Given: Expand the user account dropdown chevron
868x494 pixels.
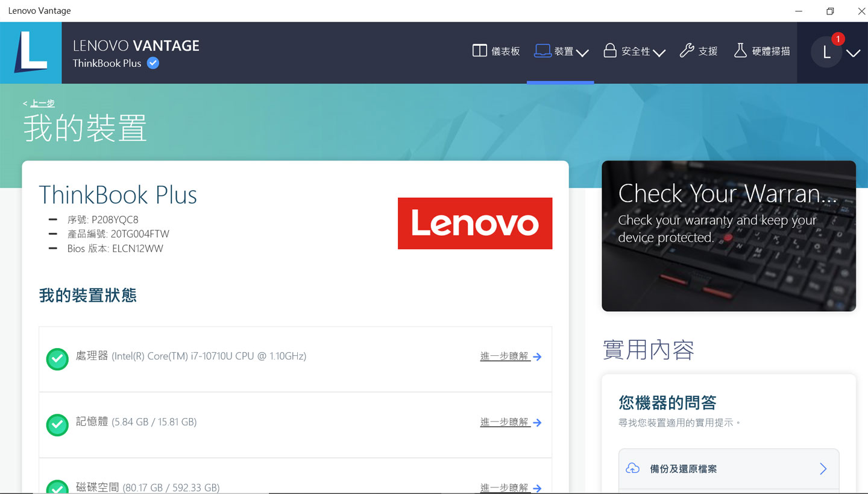Looking at the screenshot, I should [x=853, y=53].
